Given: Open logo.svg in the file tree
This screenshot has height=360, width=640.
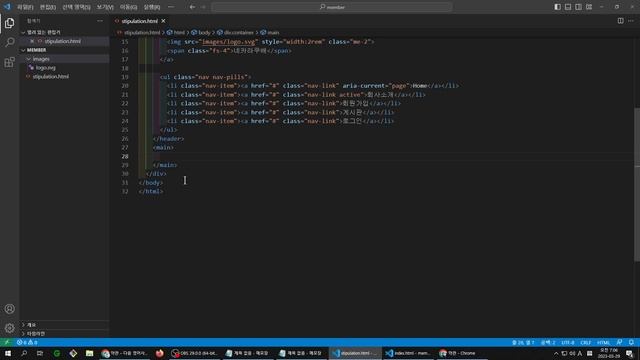Looking at the screenshot, I should tap(45, 68).
